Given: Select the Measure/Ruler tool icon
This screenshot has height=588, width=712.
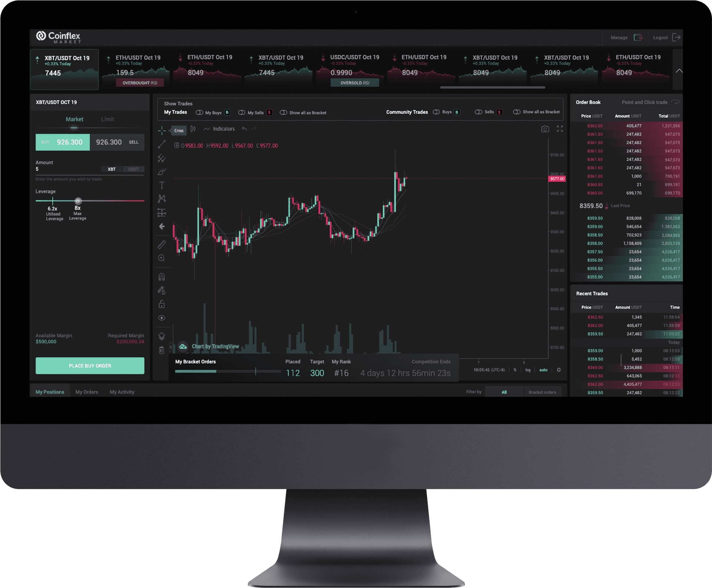Looking at the screenshot, I should click(163, 244).
